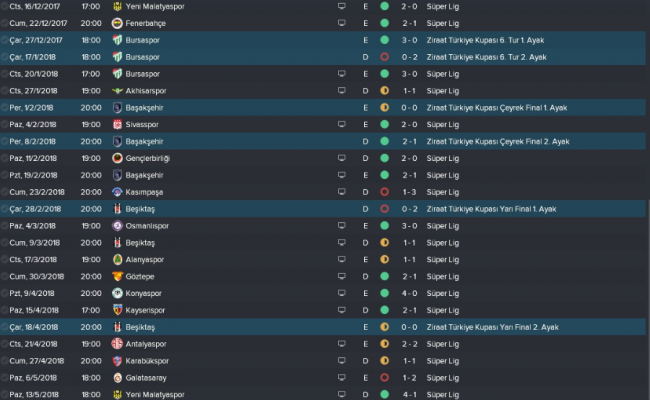Image resolution: width=650 pixels, height=400 pixels.
Task: Click the Osmanlıspor club crest
Action: pyautogui.click(x=118, y=225)
